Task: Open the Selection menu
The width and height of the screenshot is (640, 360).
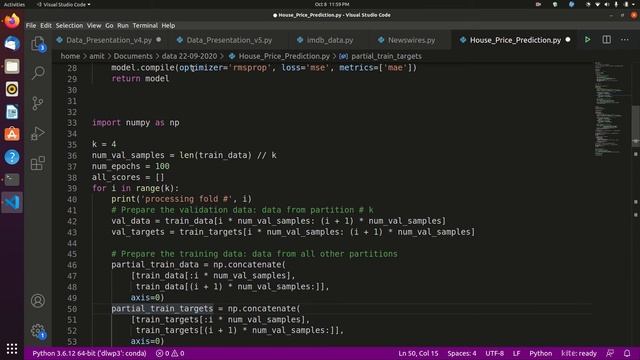Action: [x=69, y=25]
